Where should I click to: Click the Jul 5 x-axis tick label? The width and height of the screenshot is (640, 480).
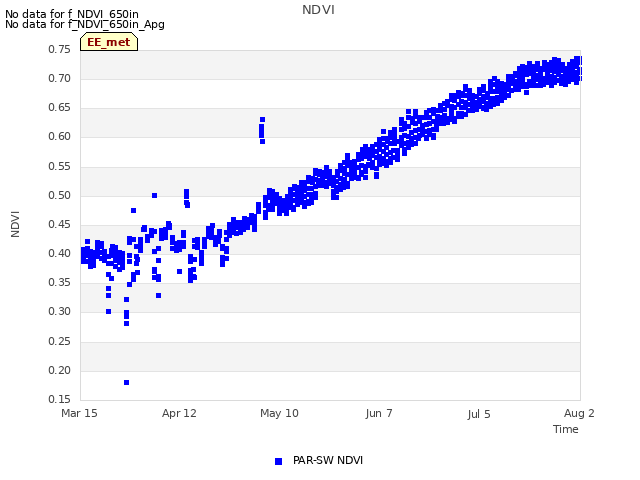pos(479,414)
